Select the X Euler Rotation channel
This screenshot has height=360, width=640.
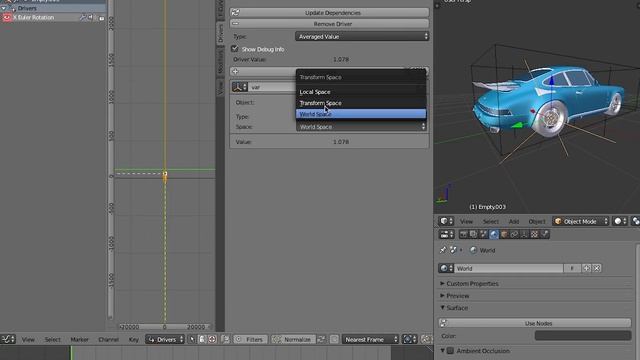click(33, 18)
